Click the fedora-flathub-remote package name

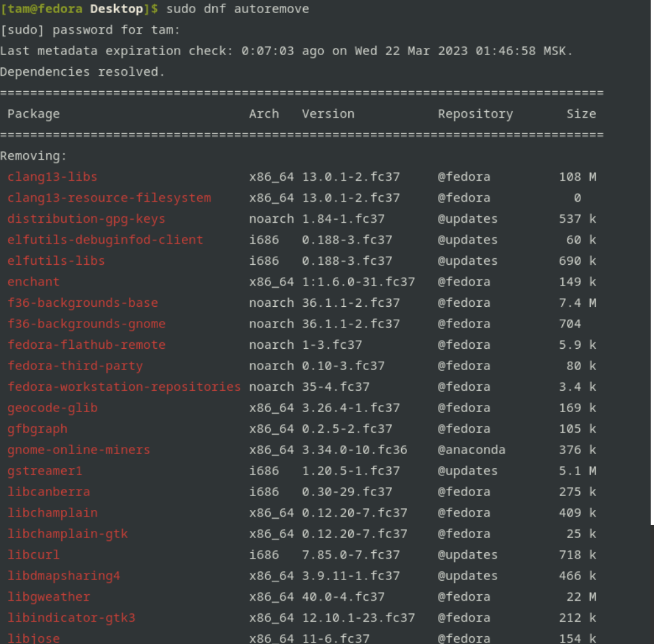(86, 345)
